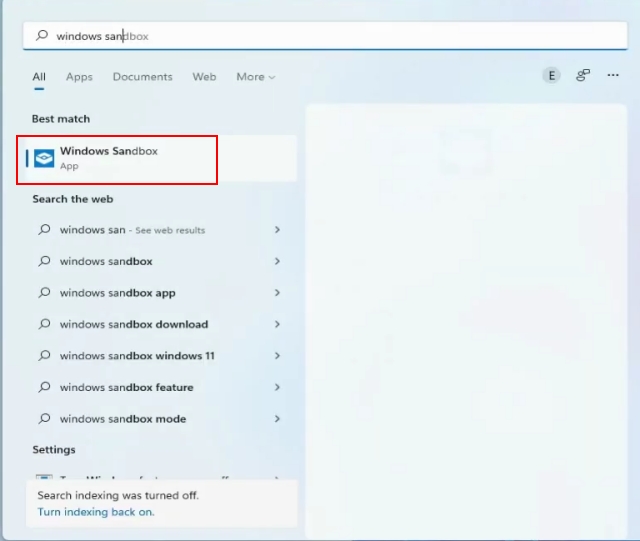Expand arrow for 'windows sandbox mode'
This screenshot has height=541, width=640.
(277, 419)
